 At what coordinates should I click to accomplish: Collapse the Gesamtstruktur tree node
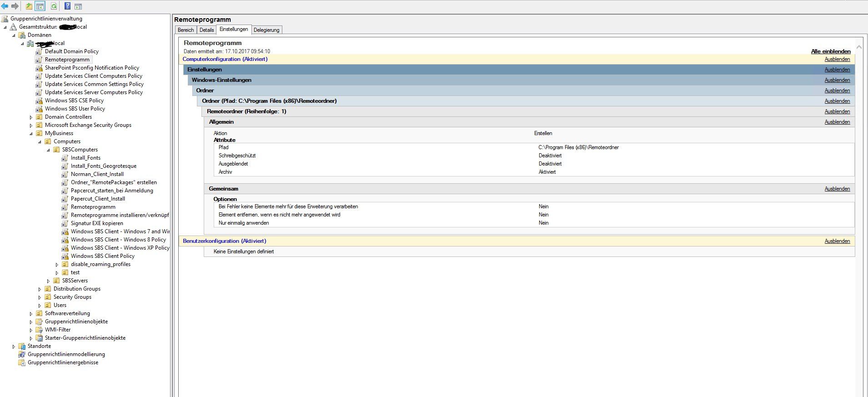tap(5, 27)
